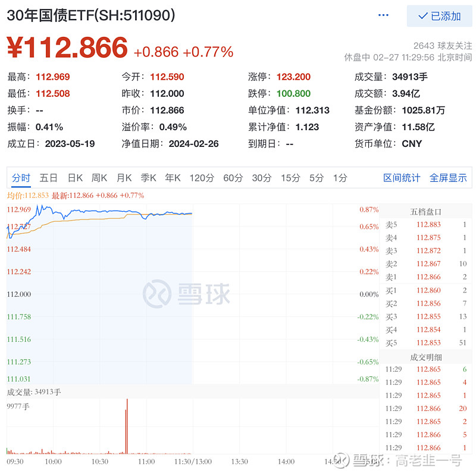
Task: Switch to the 日K candlestick tab
Action: 74,178
